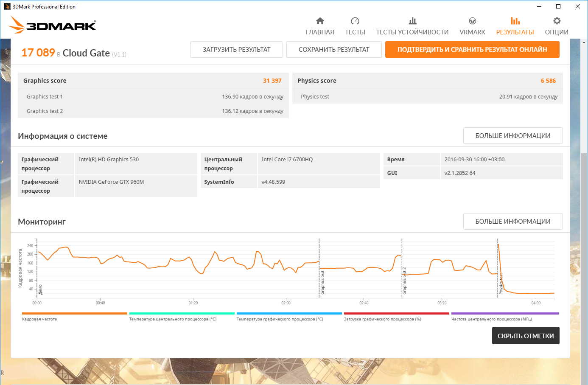Click the Загрузка графического процессора legend label
The image size is (588, 385).
383,319
